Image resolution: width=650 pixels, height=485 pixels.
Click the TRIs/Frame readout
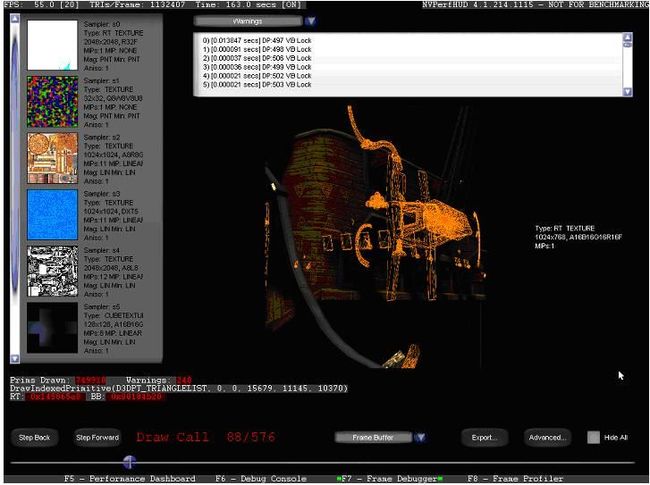[x=138, y=5]
